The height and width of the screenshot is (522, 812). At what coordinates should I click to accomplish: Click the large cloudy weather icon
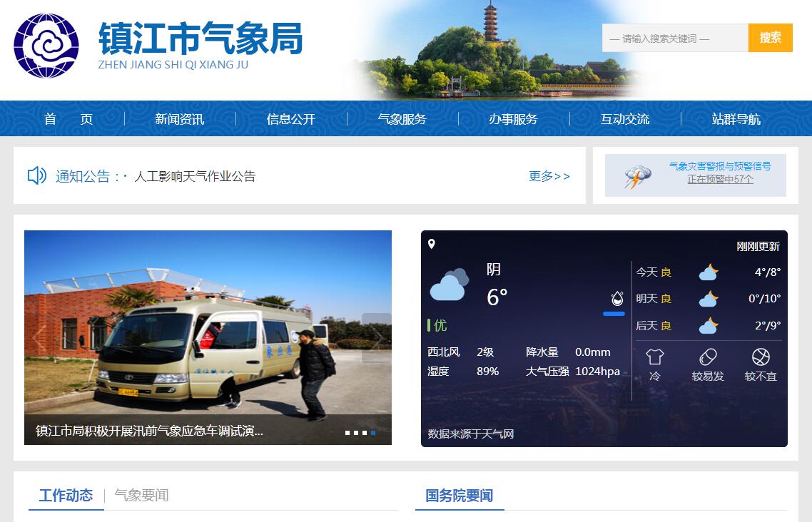[449, 285]
